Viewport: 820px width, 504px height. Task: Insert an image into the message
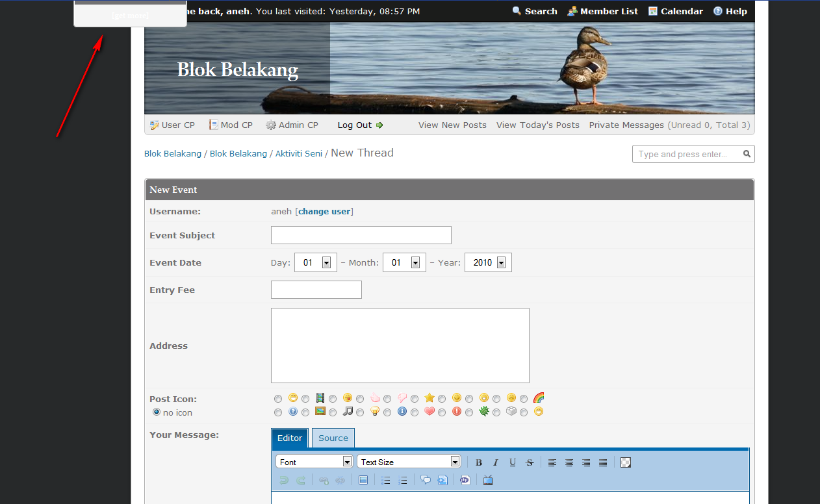[363, 481]
